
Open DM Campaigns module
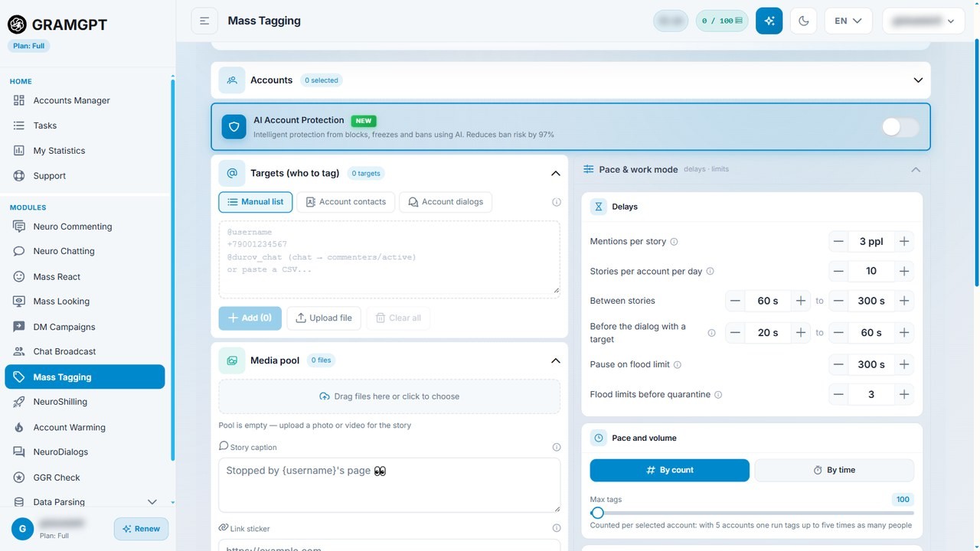point(85,327)
